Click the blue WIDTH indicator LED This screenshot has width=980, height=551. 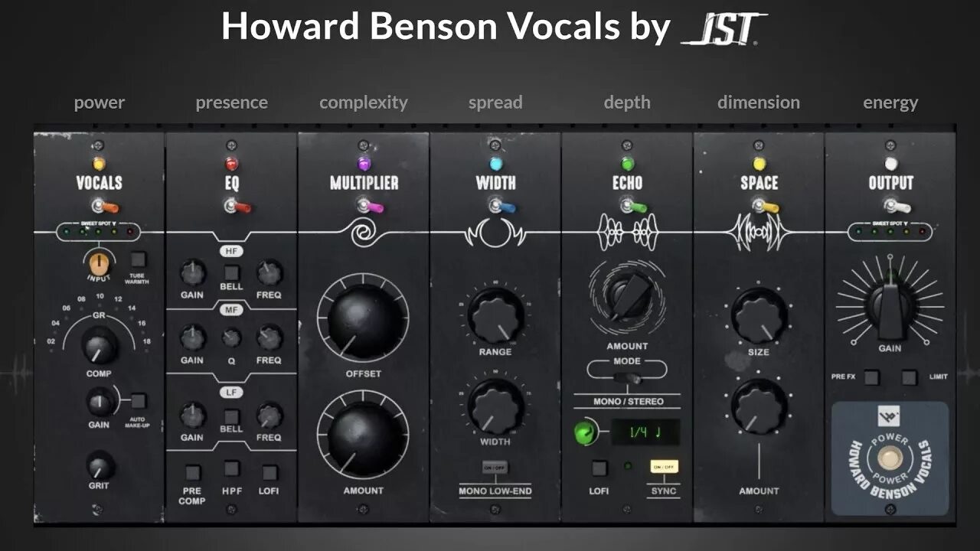click(x=495, y=164)
